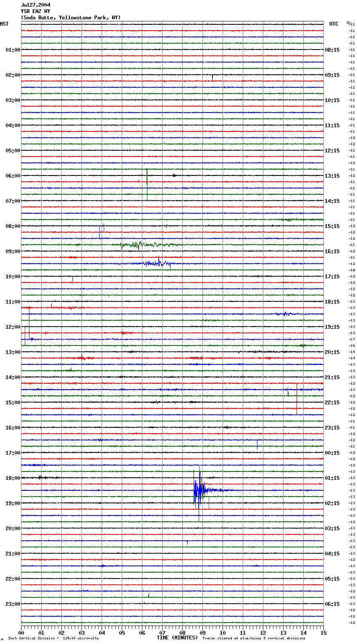Click the '20:15' UTC time label
The height and width of the screenshot is (644, 357).
[x=332, y=352]
